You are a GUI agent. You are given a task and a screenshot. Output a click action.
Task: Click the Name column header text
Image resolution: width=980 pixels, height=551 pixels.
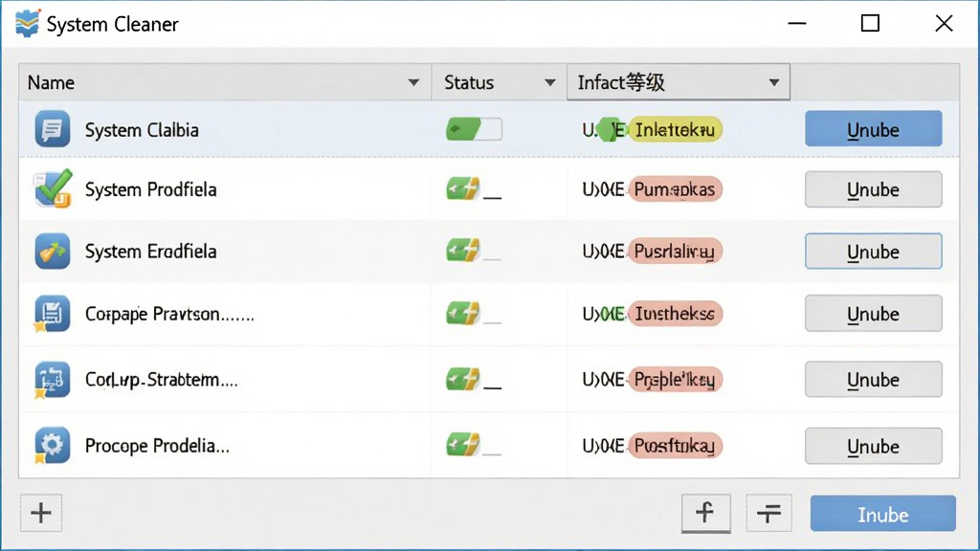51,82
